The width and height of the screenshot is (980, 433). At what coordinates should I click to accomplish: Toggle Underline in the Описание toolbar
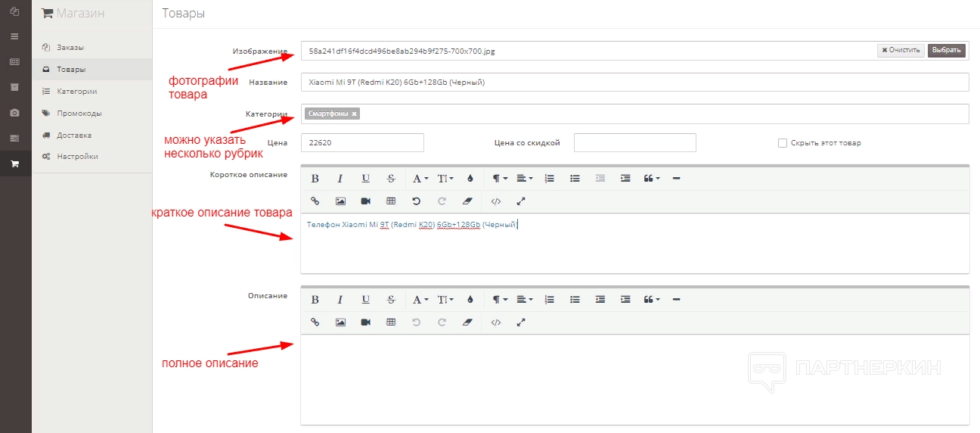pyautogui.click(x=365, y=300)
